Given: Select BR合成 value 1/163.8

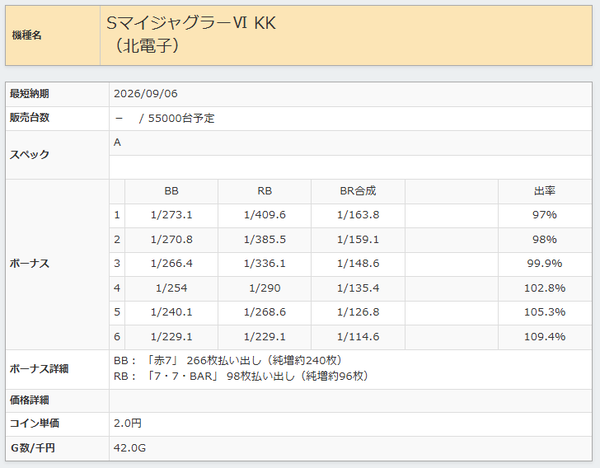Looking at the screenshot, I should (x=358, y=215).
